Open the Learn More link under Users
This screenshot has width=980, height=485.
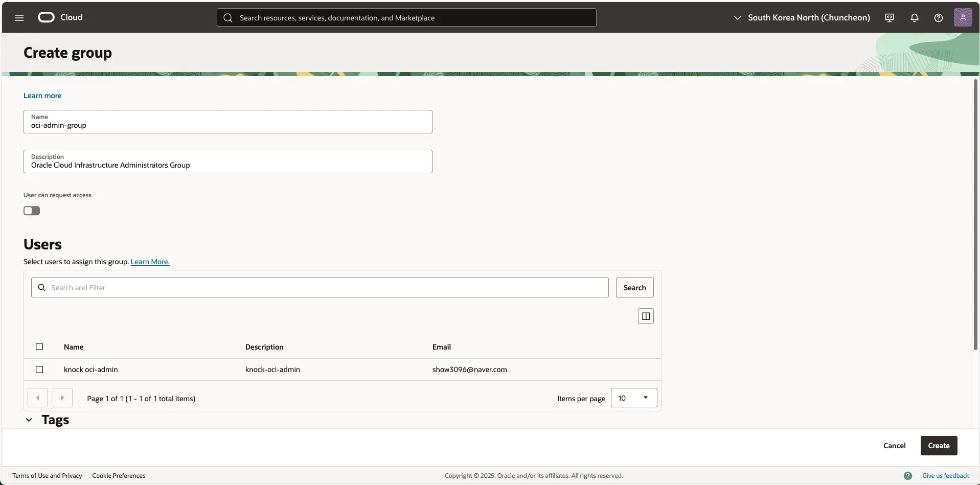pos(150,261)
